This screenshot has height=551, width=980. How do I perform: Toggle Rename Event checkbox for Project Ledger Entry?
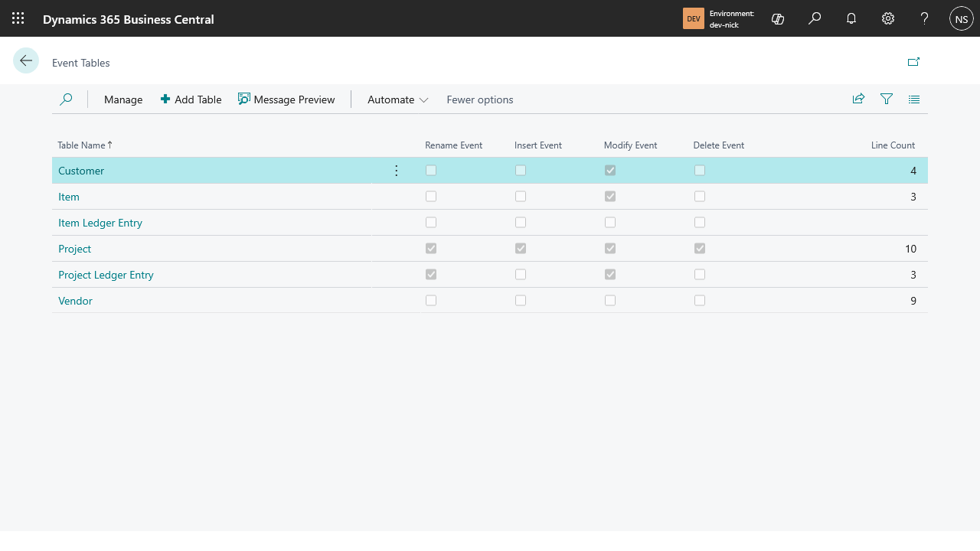pyautogui.click(x=431, y=275)
